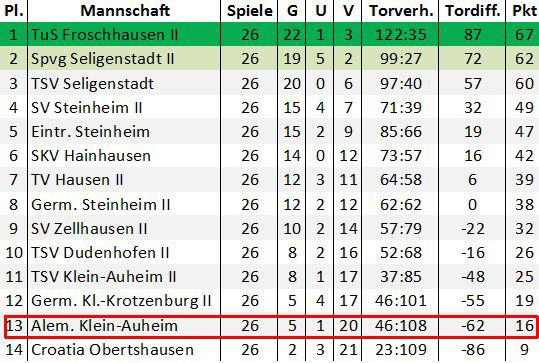Viewport: 539px width, 363px height.
Task: Click Germ. Kl.-Krotzenburg II team name
Action: 121,301
